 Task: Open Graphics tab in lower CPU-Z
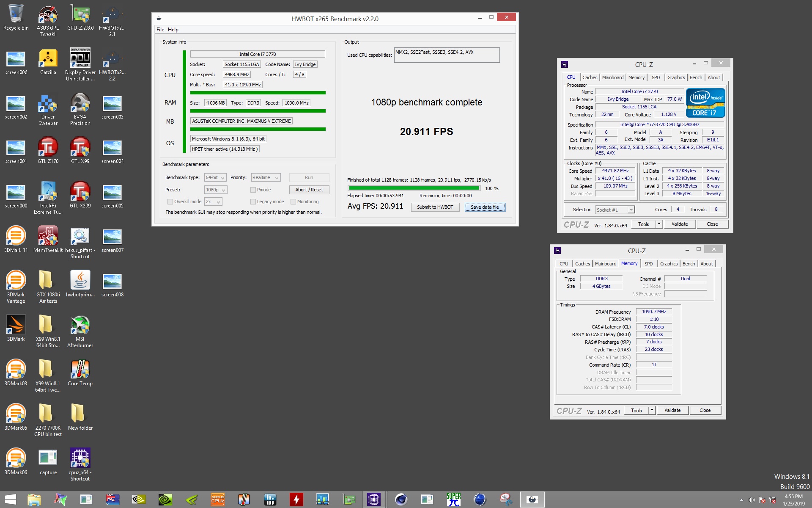(669, 264)
